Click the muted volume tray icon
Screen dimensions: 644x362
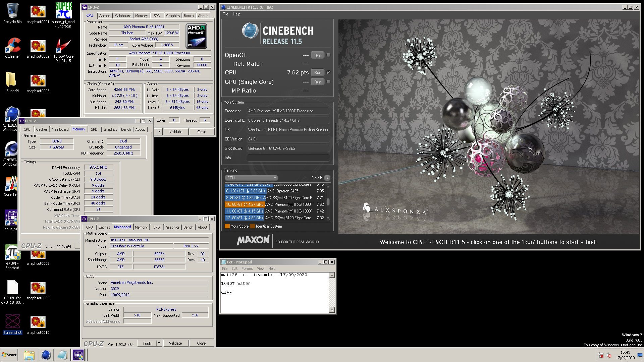609,355
